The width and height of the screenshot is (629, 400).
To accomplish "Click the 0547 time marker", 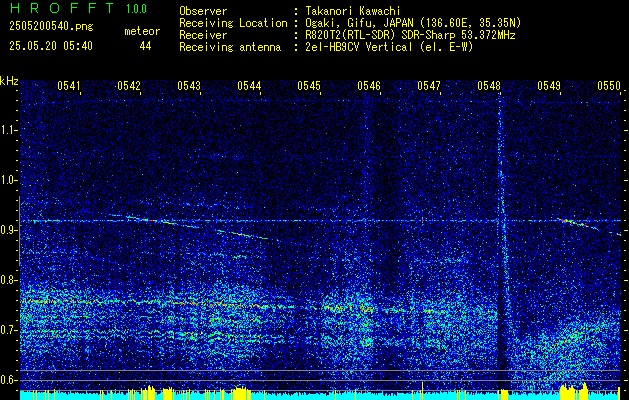I will coord(429,85).
